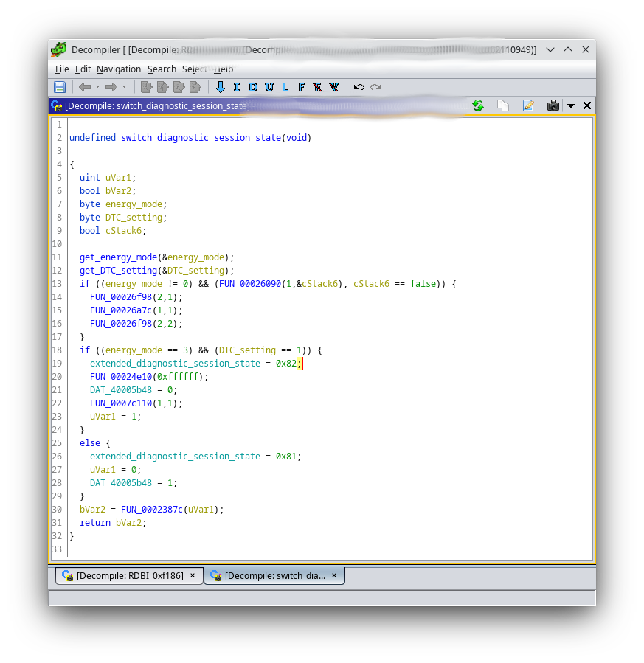644x663 pixels.
Task: Click the snapshot camera icon
Action: click(553, 105)
